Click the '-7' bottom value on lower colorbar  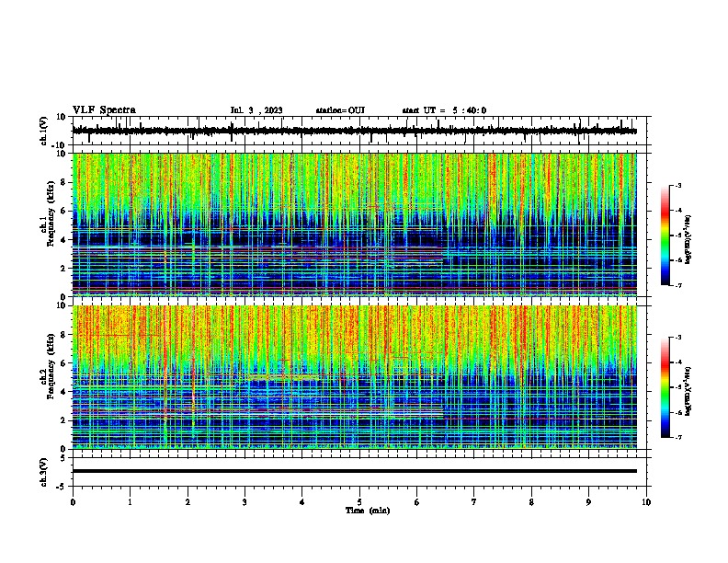point(677,437)
